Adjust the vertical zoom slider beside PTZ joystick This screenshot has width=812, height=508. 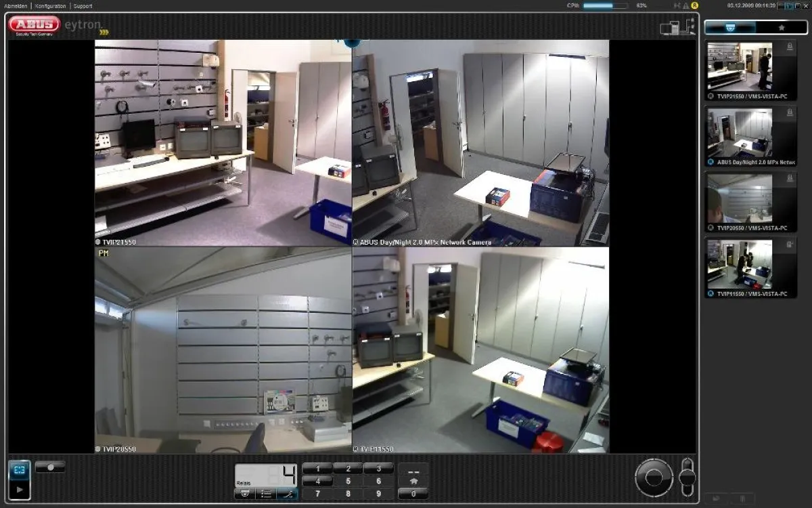point(687,477)
